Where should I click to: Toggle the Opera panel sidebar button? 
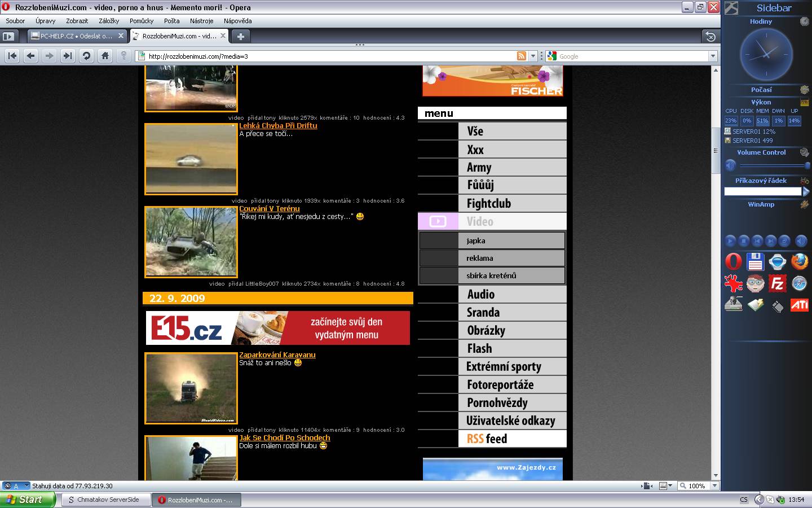[8, 37]
